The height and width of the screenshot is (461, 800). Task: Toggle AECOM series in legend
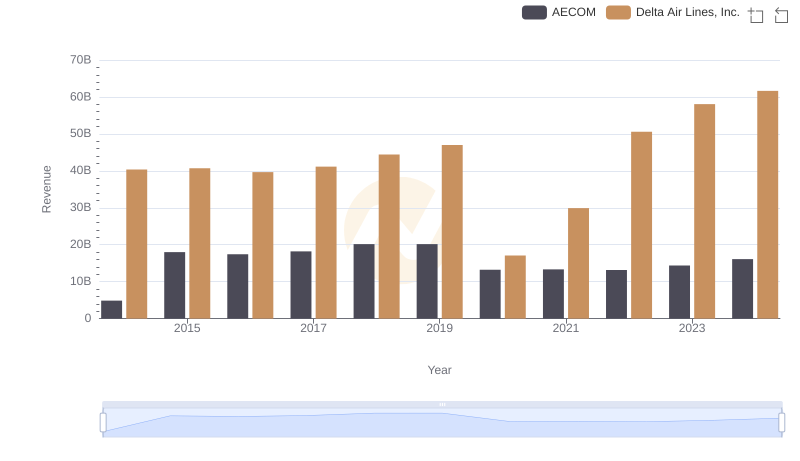(x=559, y=12)
